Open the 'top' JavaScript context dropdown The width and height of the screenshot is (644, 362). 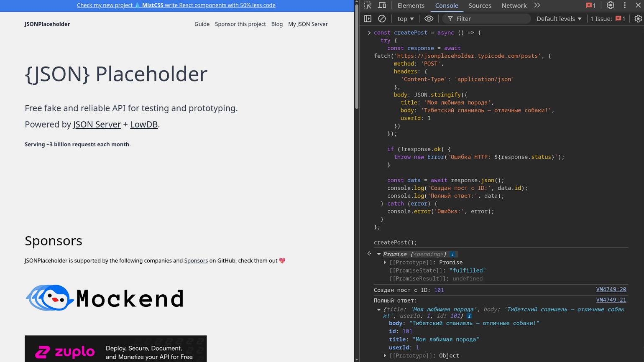point(405,19)
